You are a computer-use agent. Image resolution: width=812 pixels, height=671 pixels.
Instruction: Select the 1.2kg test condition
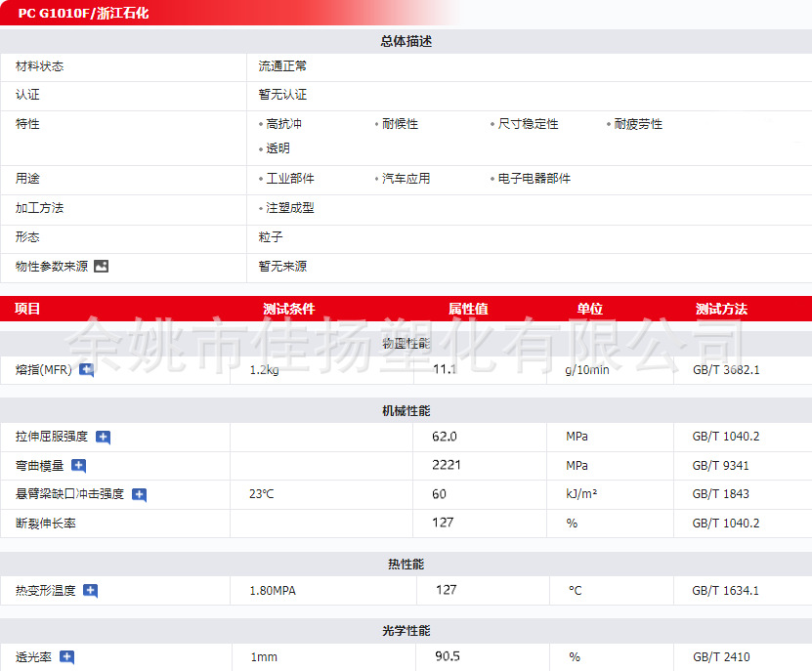click(x=264, y=370)
